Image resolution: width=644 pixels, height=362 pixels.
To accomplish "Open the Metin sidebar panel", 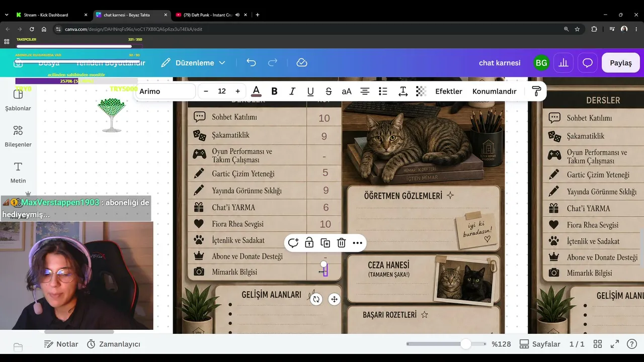I will pos(18,172).
